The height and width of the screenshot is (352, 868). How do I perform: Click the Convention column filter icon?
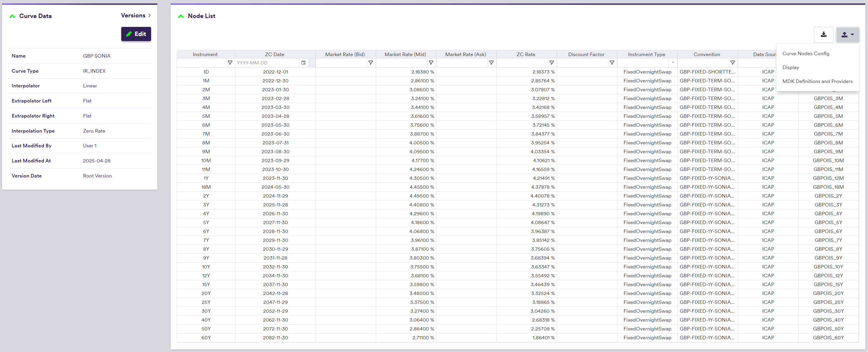tap(732, 63)
